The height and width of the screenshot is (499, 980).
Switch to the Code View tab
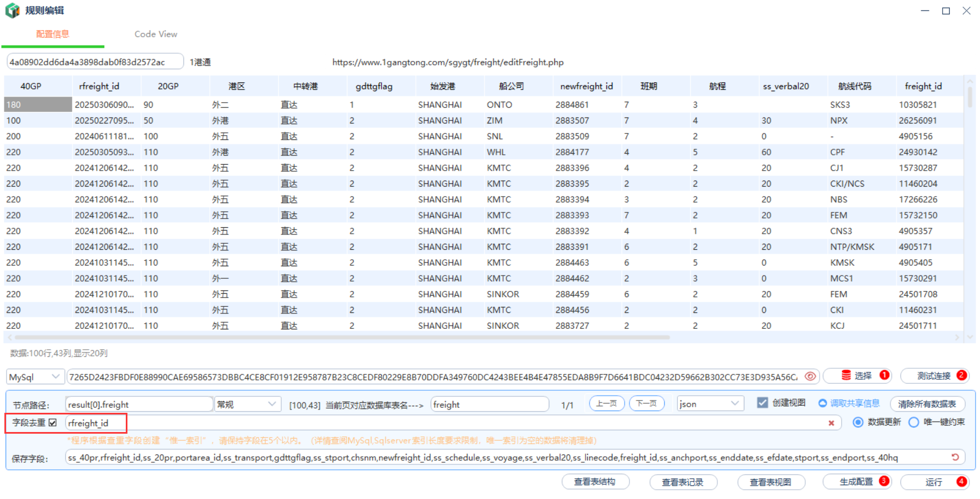[155, 34]
